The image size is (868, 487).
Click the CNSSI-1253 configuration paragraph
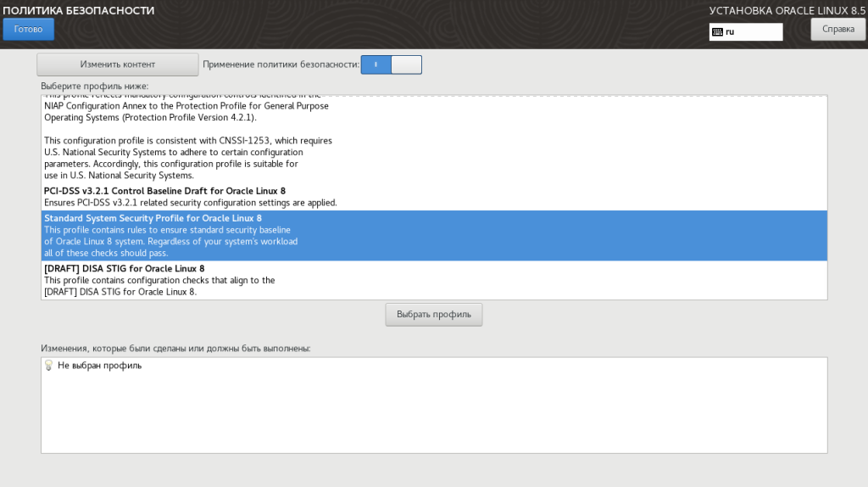tap(188, 158)
